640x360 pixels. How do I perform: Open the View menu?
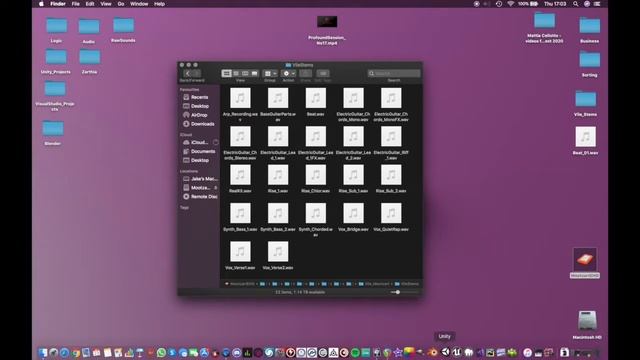tap(106, 4)
